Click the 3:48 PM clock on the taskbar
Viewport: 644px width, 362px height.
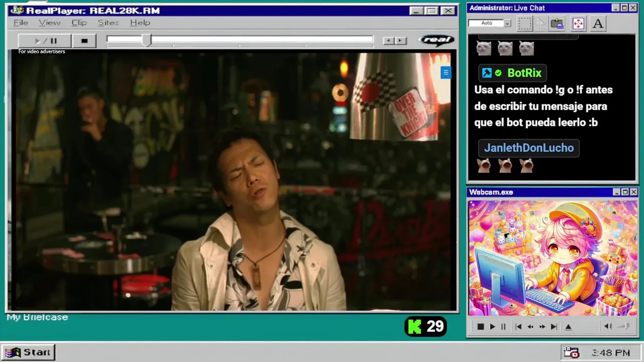point(611,353)
